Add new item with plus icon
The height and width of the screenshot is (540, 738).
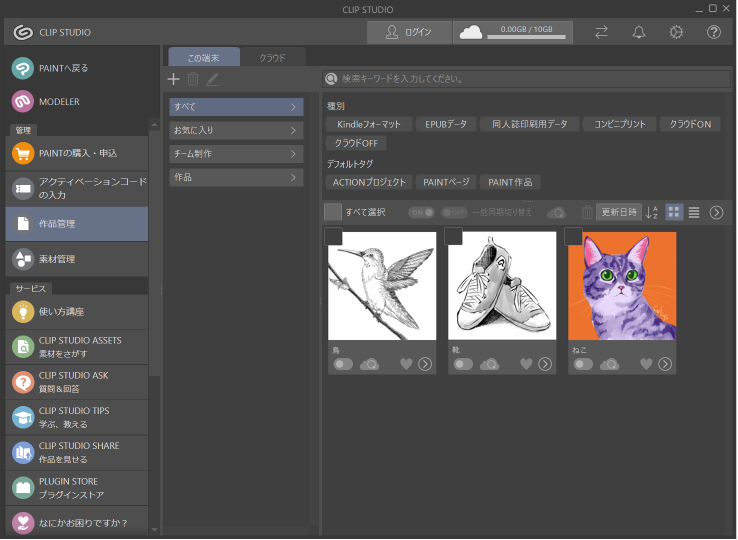click(173, 79)
